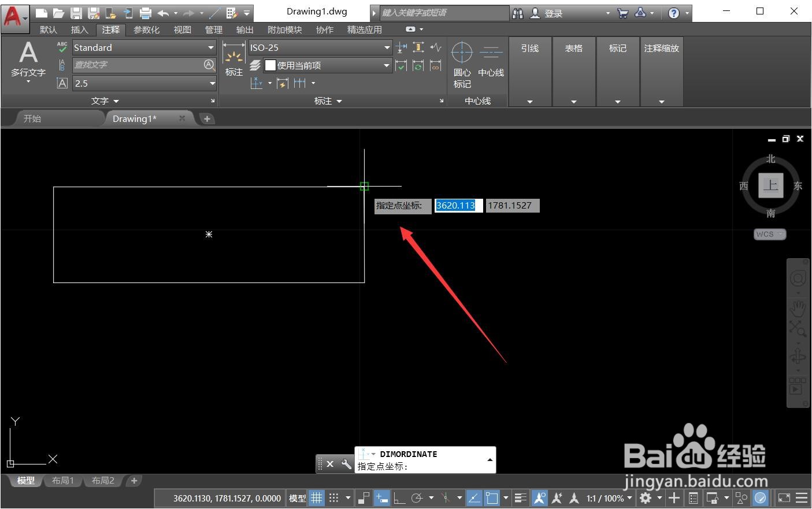This screenshot has width=812, height=509.
Task: Click the Help question mark icon
Action: click(x=673, y=13)
